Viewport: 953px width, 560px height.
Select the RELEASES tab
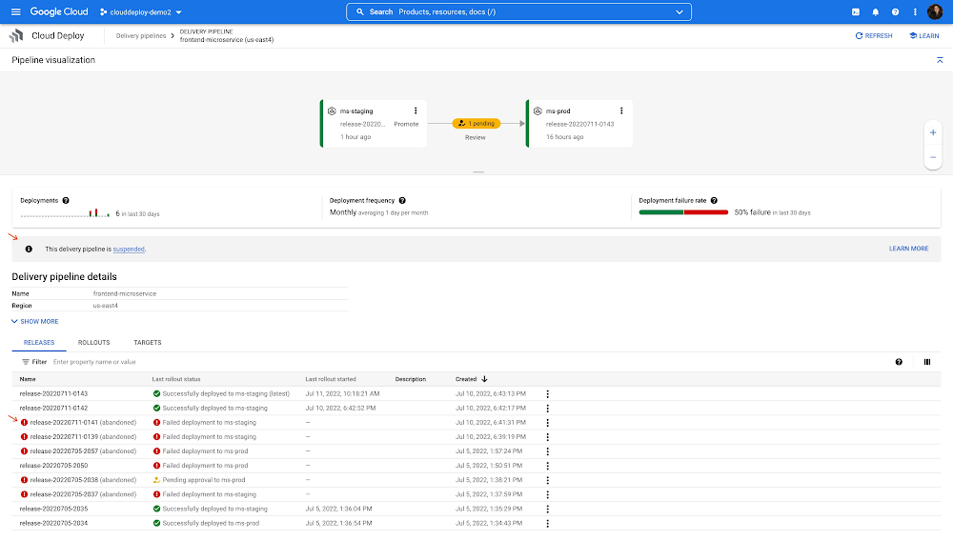tap(39, 343)
